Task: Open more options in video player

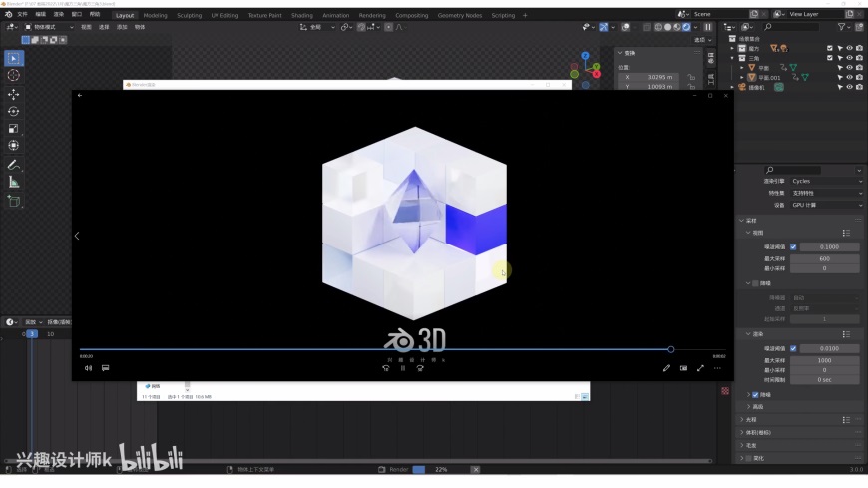Action: click(718, 368)
